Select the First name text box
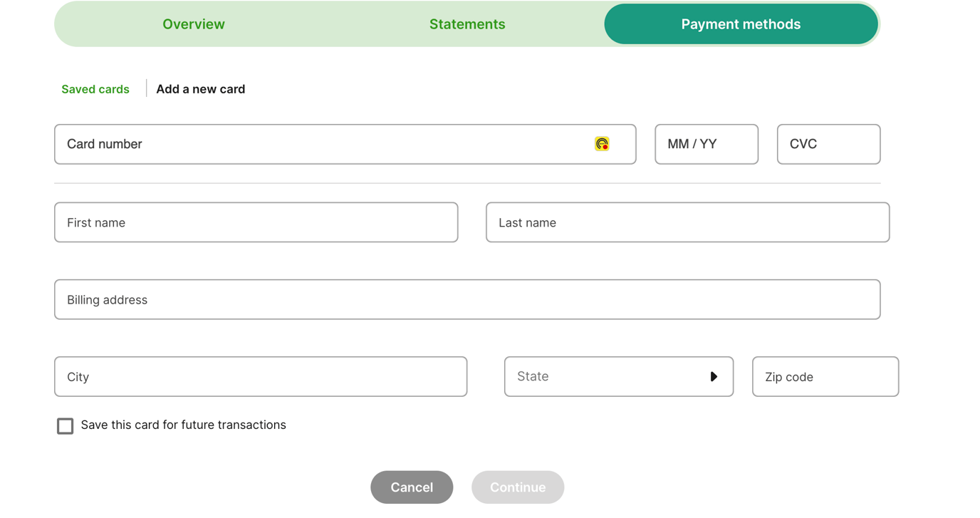Viewport: 980px width, 518px height. click(256, 222)
